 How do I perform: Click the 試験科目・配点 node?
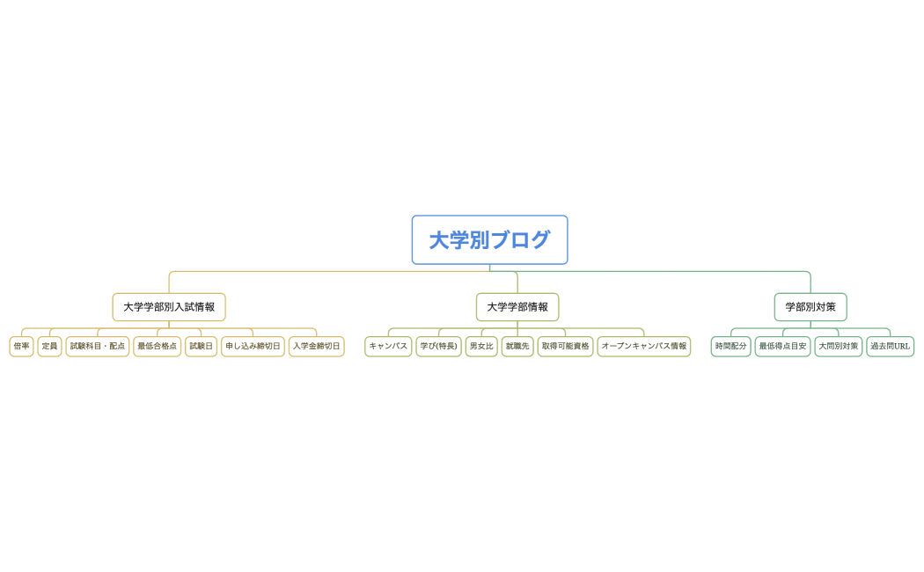coord(98,346)
